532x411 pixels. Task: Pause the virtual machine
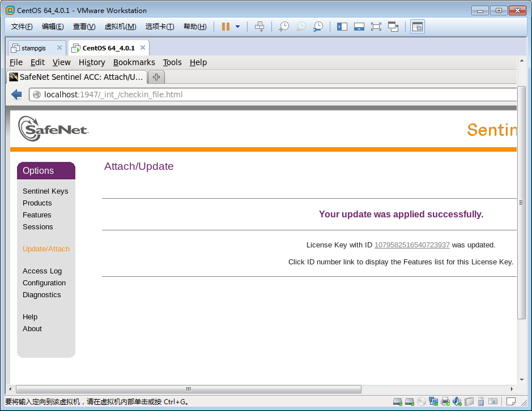(x=225, y=27)
